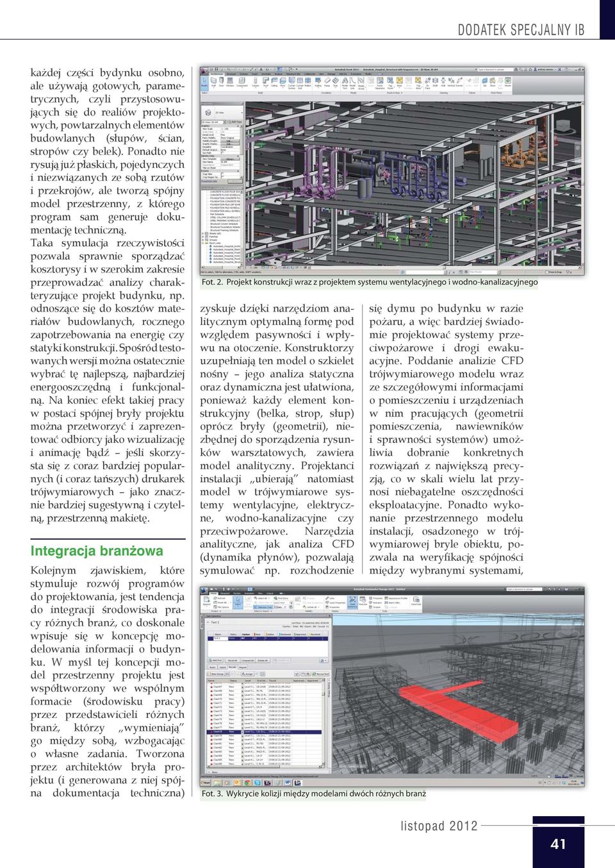
Task: Select the Clash67 result row
Action: click(x=264, y=687)
